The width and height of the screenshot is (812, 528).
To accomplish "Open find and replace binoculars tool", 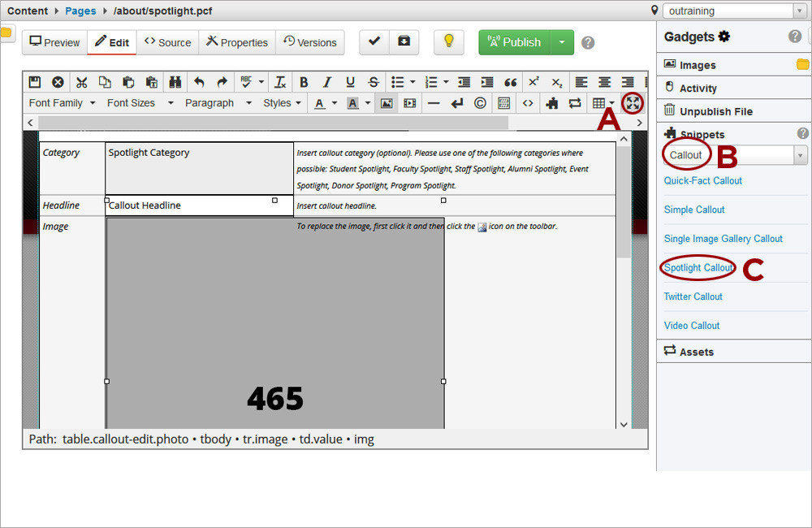I will coord(175,82).
